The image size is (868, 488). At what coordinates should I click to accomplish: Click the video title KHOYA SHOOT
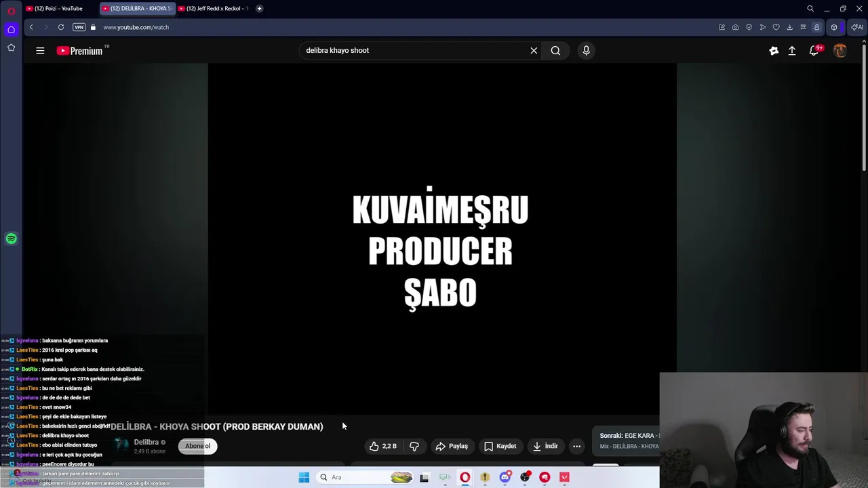217,426
